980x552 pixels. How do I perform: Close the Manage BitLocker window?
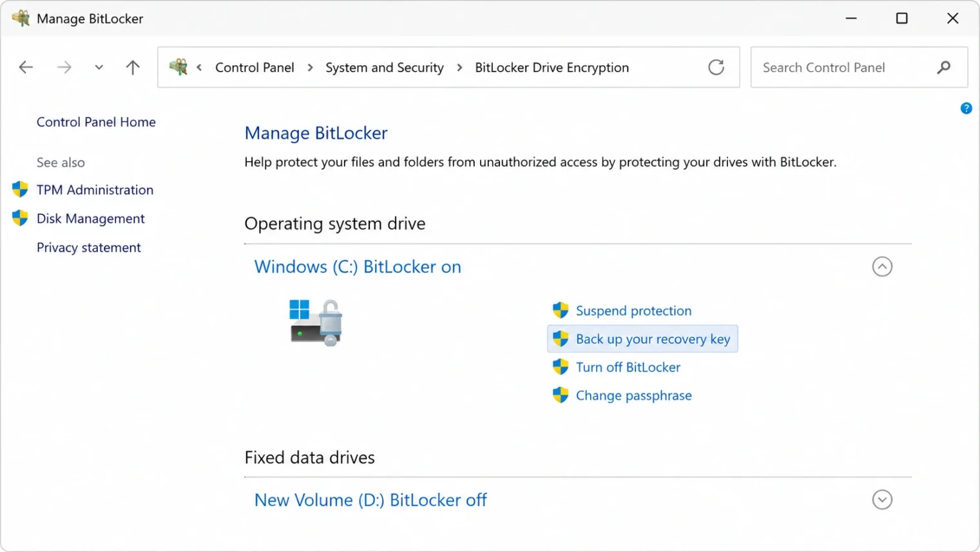point(952,18)
